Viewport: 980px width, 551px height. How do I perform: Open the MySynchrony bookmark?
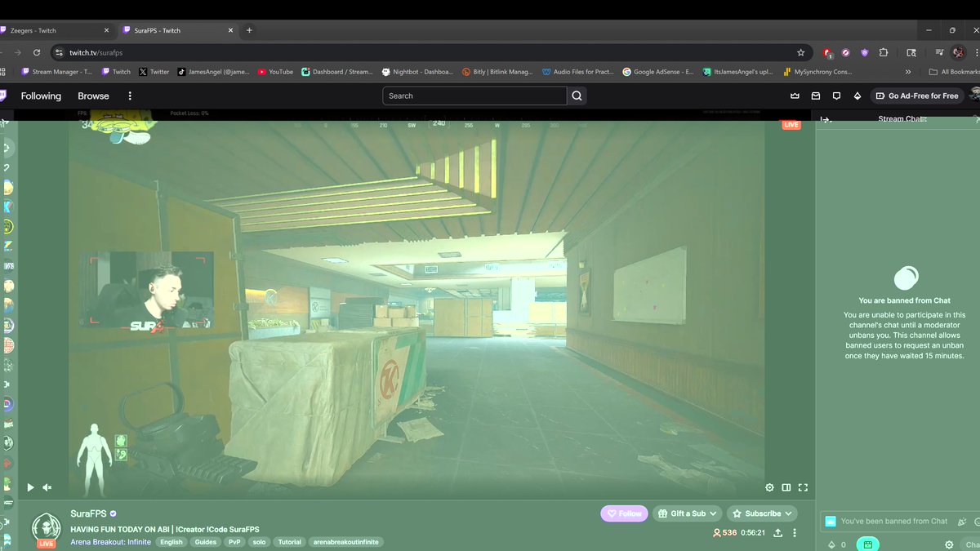tap(817, 72)
